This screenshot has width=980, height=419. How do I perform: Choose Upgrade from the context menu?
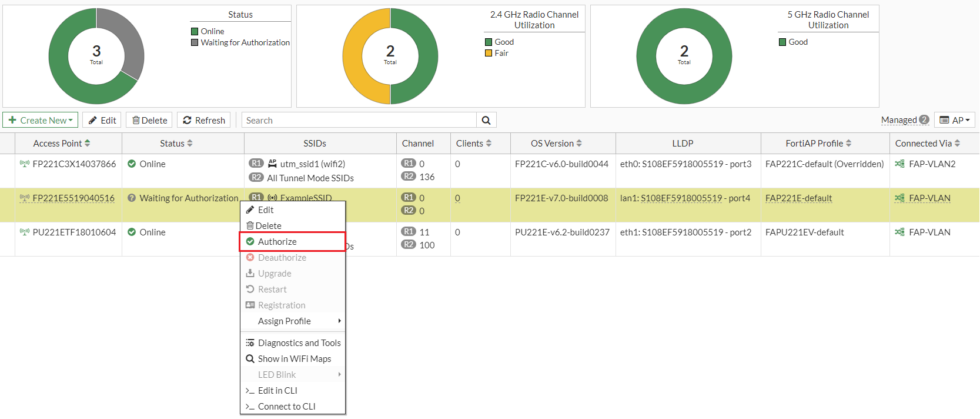coord(293,273)
